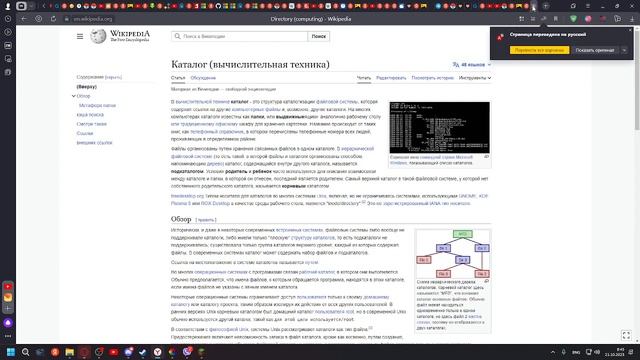640x360 pixels.
Task: Click the Wikipedia globe logo
Action: coord(98,36)
